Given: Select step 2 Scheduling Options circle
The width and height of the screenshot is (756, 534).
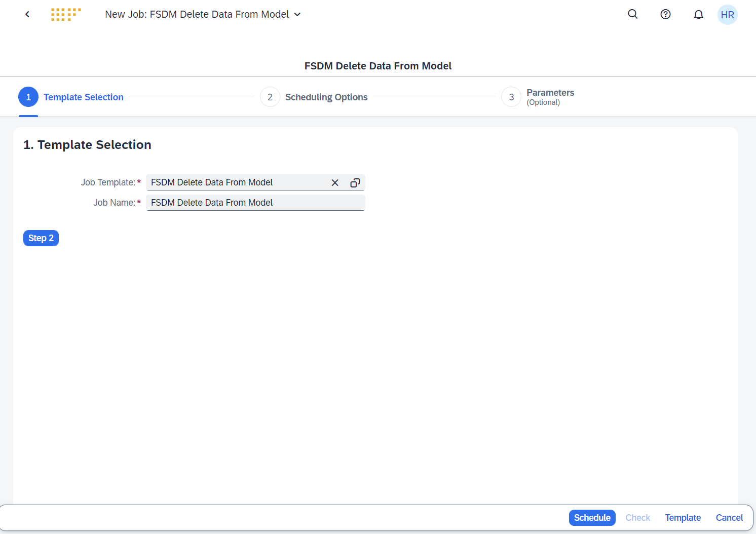Looking at the screenshot, I should click(x=270, y=97).
